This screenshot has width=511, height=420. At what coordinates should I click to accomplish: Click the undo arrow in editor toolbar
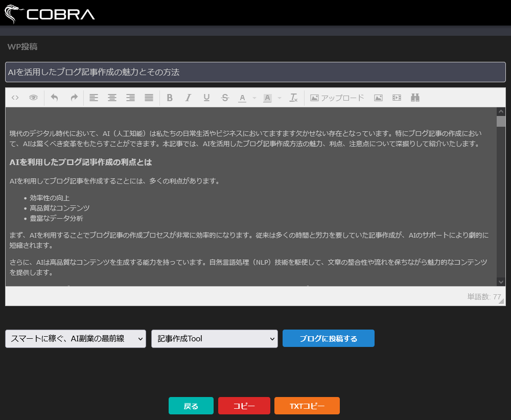(x=55, y=98)
